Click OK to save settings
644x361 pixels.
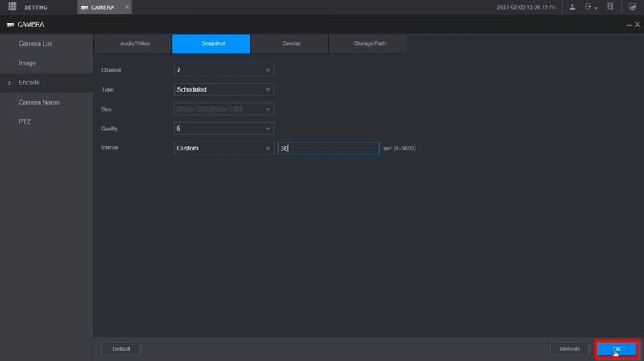(x=617, y=349)
